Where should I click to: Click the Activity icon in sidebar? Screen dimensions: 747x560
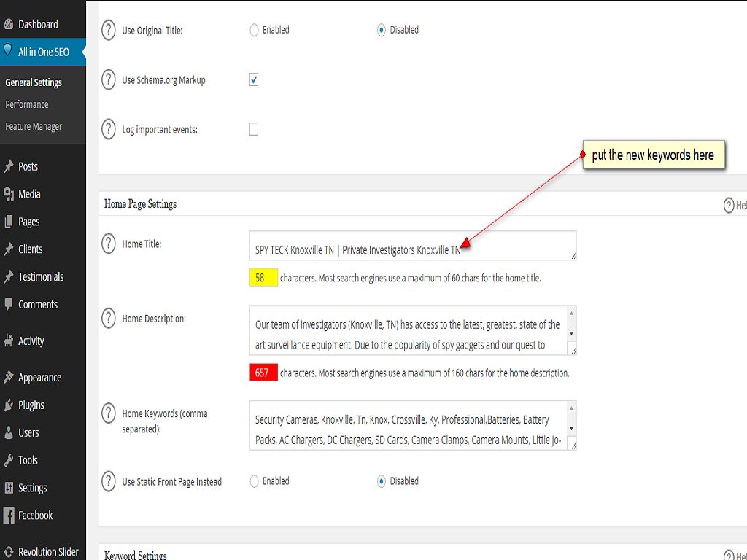9,341
